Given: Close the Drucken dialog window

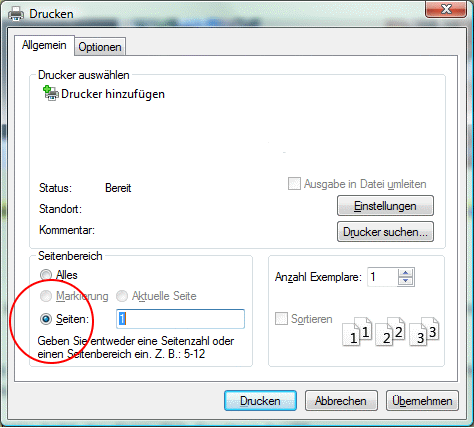Looking at the screenshot, I should click(446, 9).
